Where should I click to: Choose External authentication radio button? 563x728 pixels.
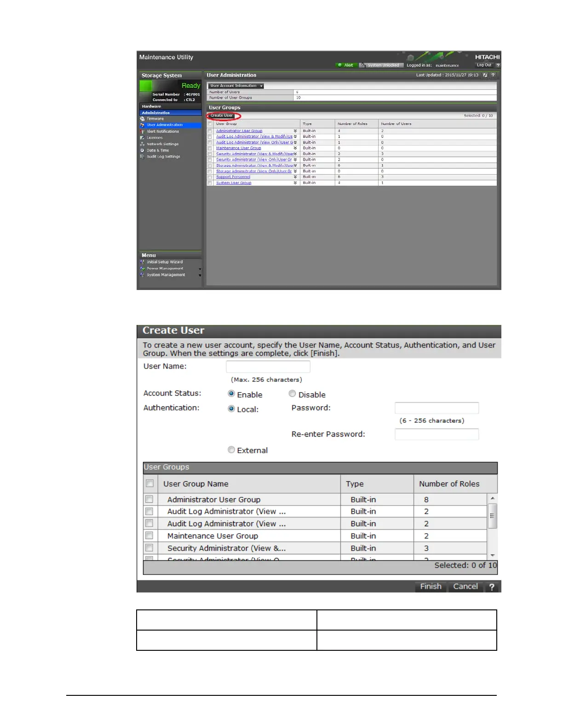pos(231,450)
